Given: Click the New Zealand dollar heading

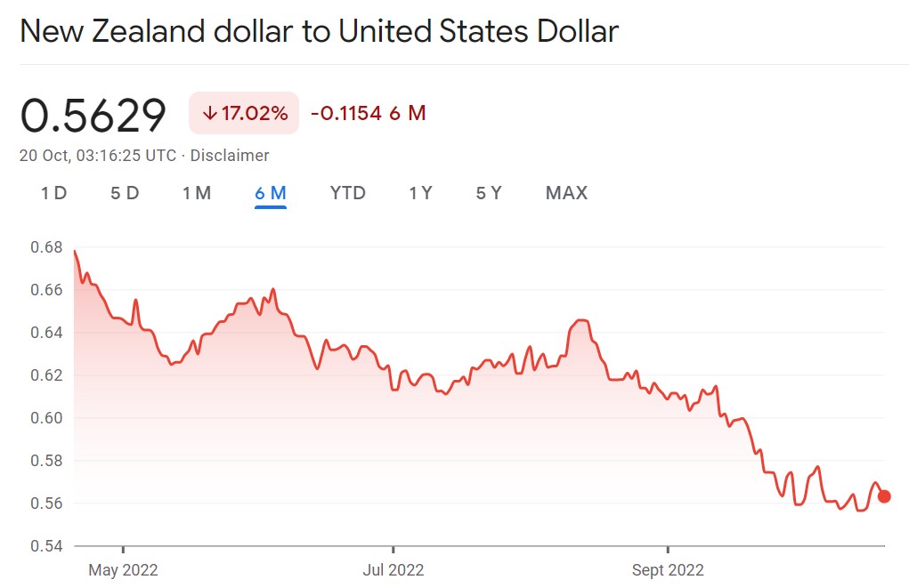Looking at the screenshot, I should coord(319,32).
